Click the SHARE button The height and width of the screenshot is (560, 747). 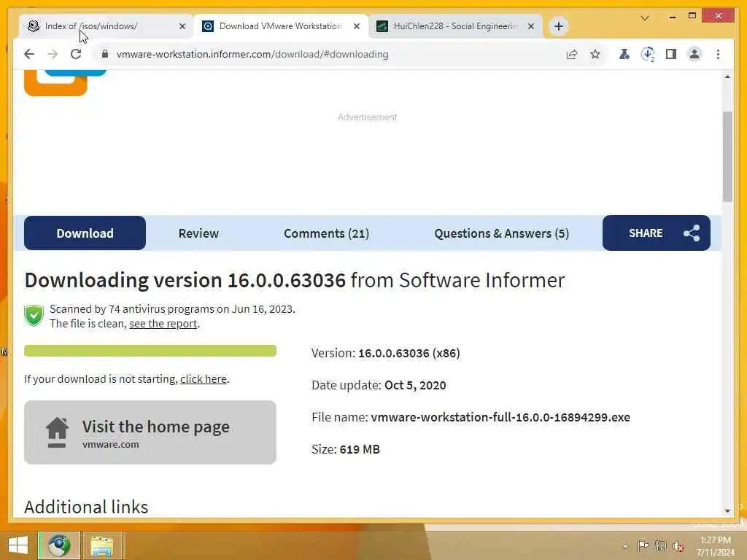(x=656, y=233)
